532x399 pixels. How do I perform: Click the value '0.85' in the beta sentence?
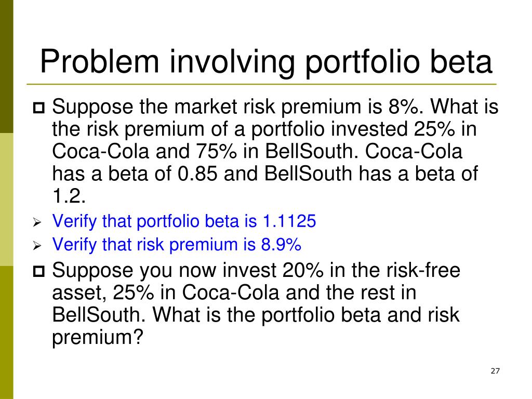(197, 174)
